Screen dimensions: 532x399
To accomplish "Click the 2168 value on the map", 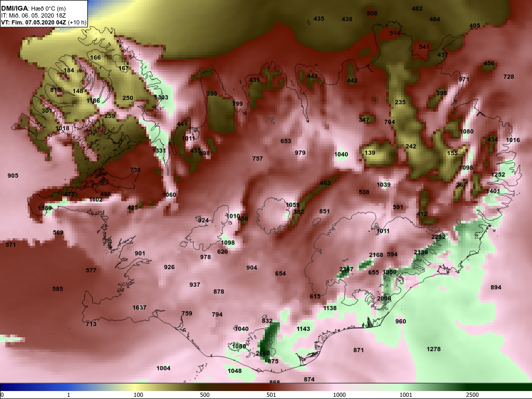I will click(376, 255).
